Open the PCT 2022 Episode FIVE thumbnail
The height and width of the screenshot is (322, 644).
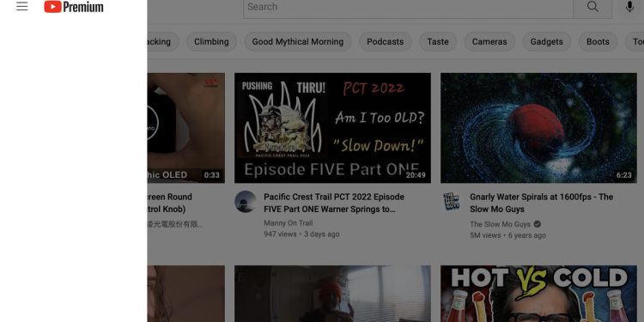coord(332,128)
